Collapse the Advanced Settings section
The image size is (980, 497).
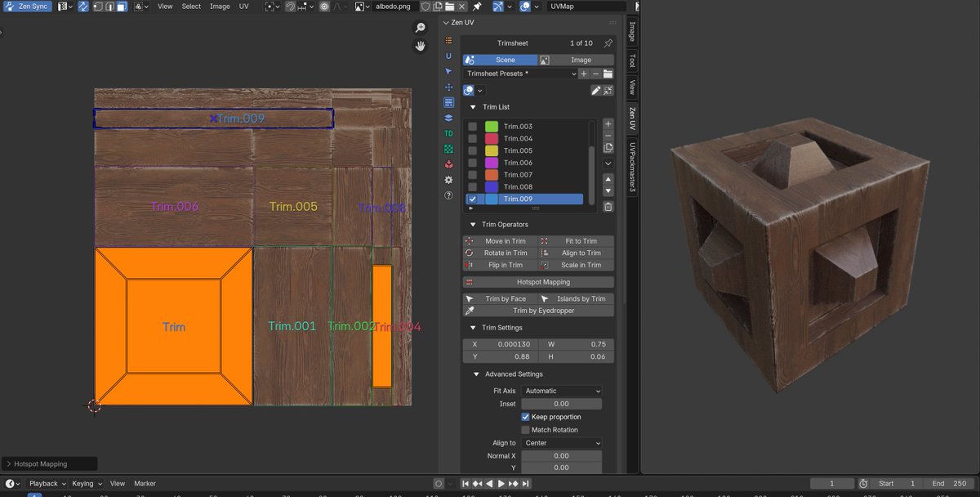click(x=477, y=374)
